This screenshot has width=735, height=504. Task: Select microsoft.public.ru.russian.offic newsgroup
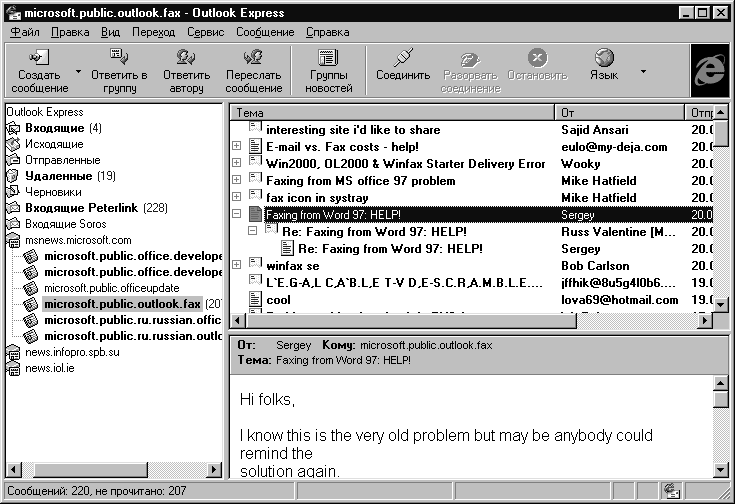tap(132, 320)
